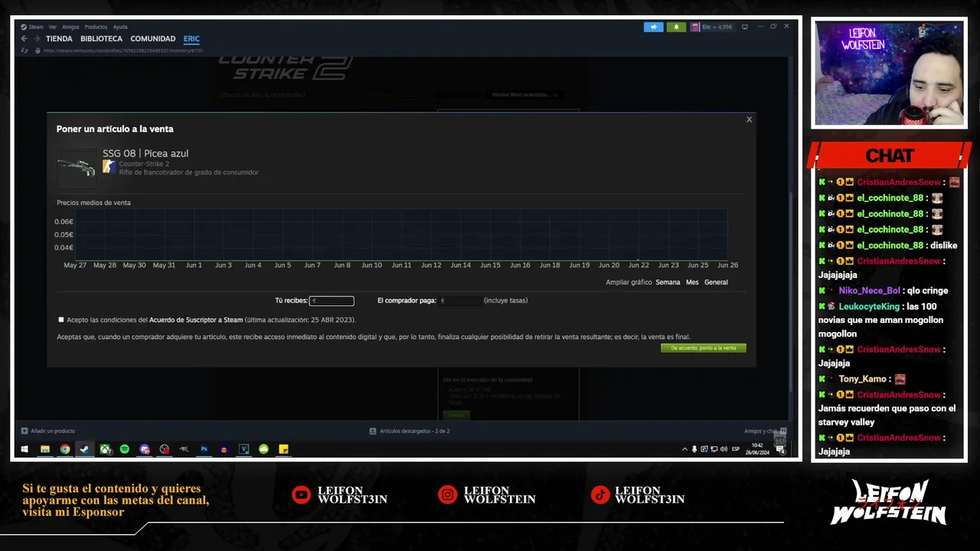Accept the Steam Subscriber Agreement checkbox

click(x=61, y=320)
